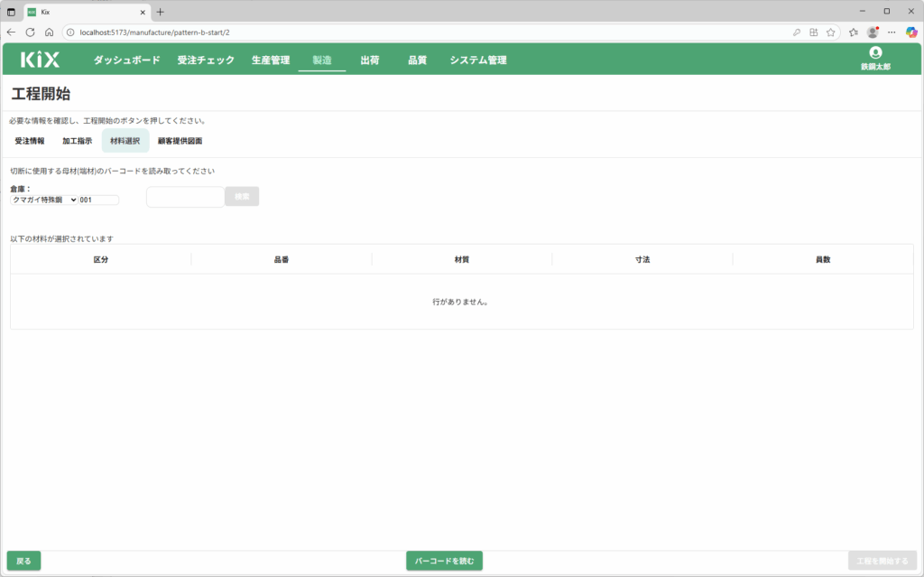
Task: Click the browser home icon
Action: coord(49,33)
